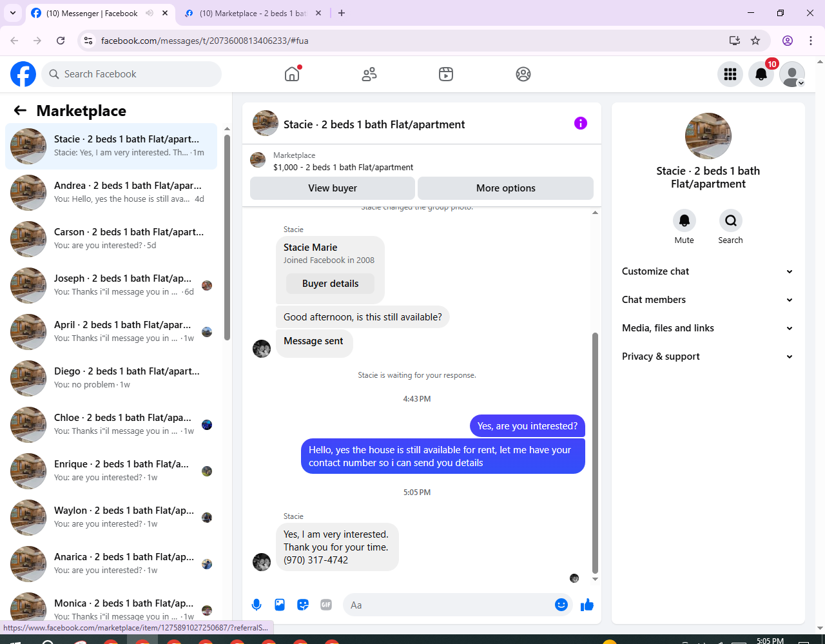
Task: Open the $1,000 Marketplace listing link
Action: (343, 167)
